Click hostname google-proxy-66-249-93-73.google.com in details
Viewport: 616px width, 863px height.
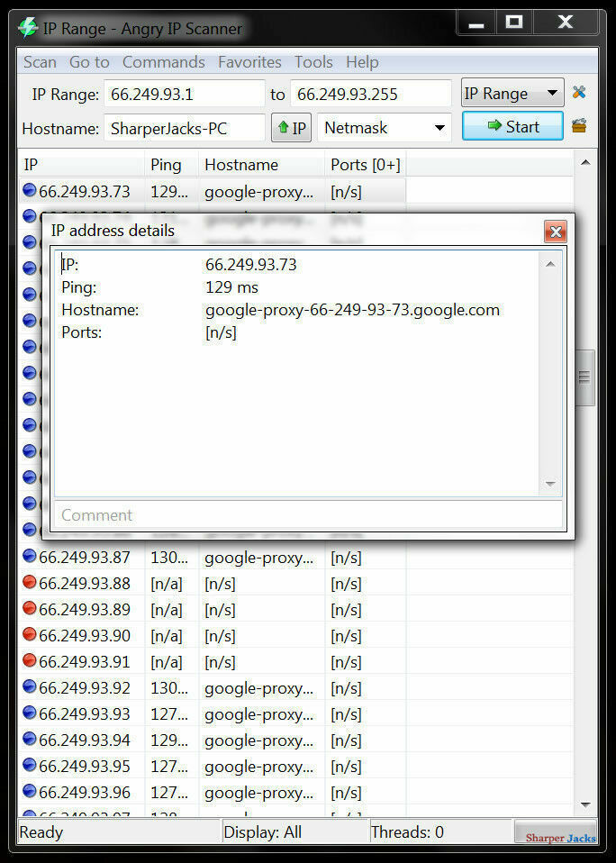point(352,310)
